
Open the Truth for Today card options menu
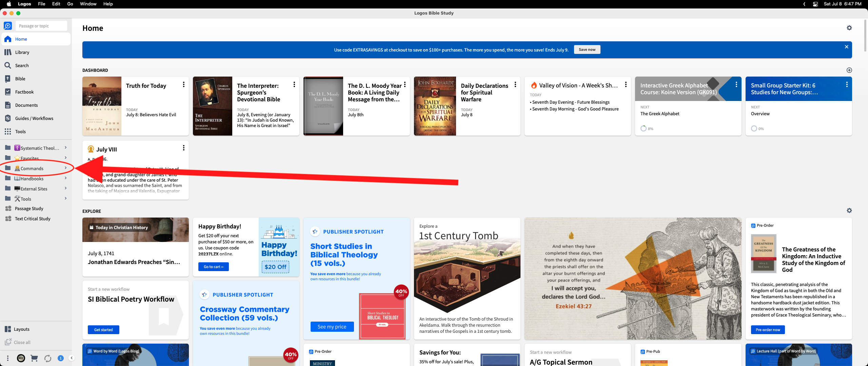(184, 84)
